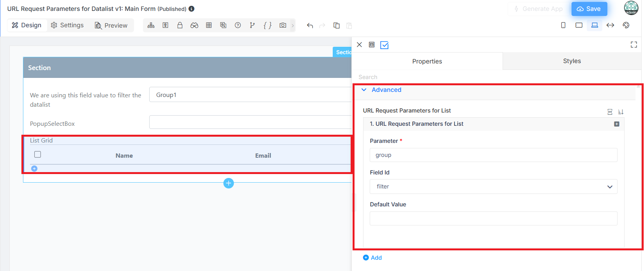
Task: Click the Default Value input field
Action: coord(494,218)
